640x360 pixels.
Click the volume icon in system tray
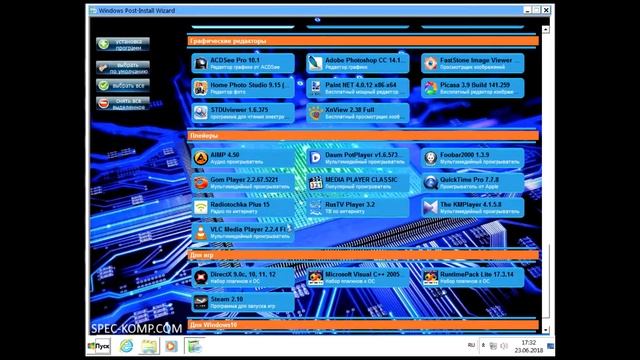(504, 346)
